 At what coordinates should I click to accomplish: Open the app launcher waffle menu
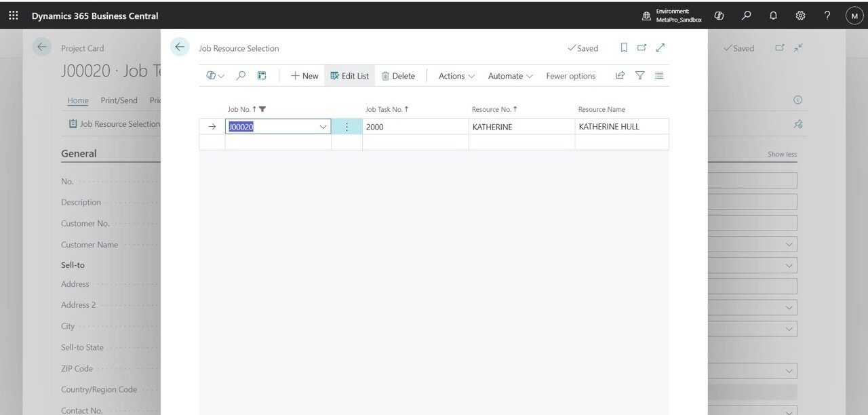(14, 16)
